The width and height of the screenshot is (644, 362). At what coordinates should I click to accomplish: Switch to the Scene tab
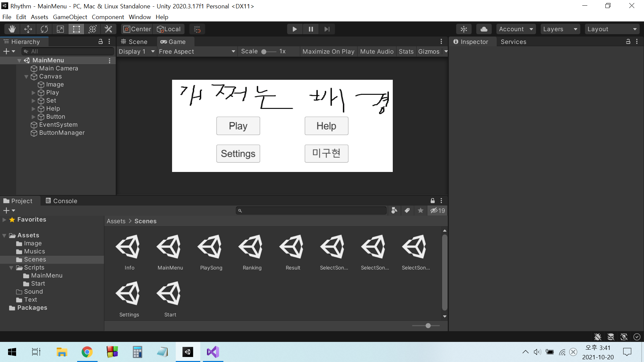pos(134,42)
